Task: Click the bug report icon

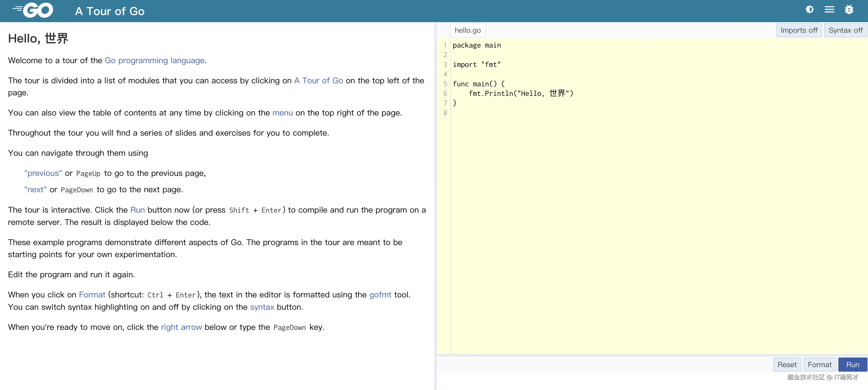Action: pos(849,10)
